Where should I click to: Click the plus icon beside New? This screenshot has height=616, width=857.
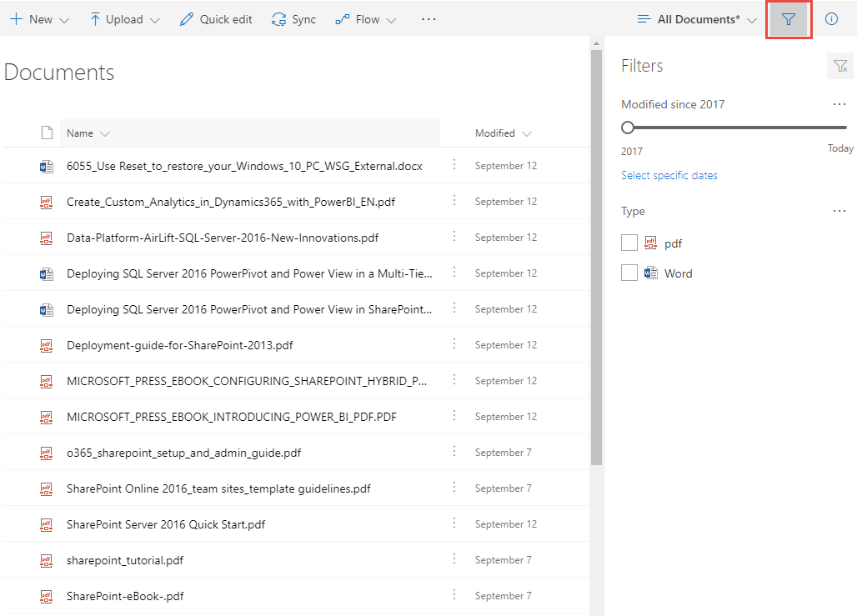point(17,19)
